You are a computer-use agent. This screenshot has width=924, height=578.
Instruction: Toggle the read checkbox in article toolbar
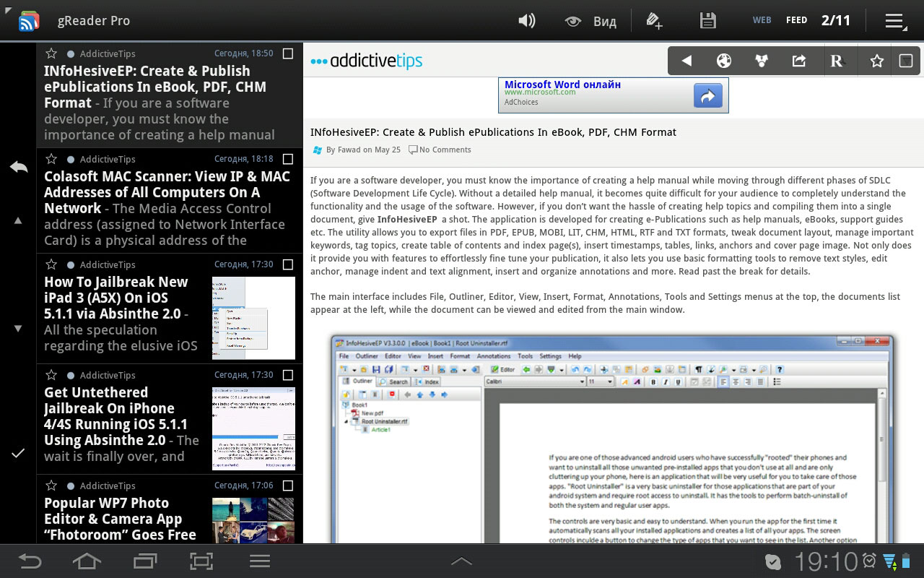coord(906,61)
